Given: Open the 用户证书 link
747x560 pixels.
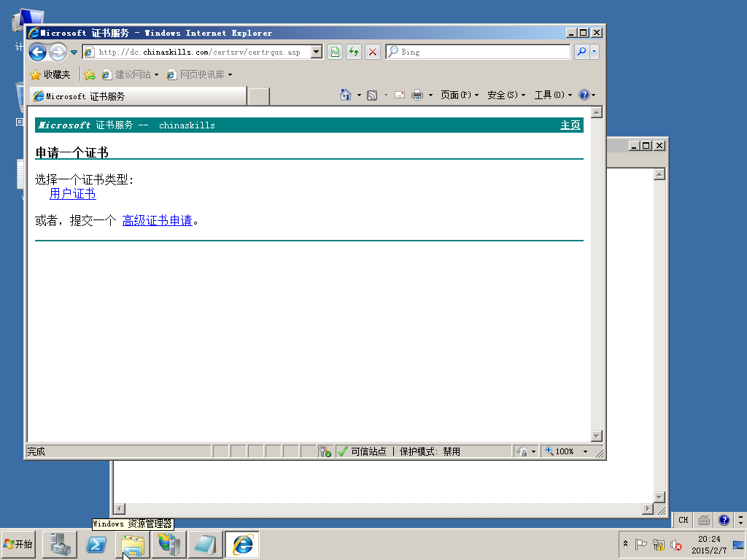Looking at the screenshot, I should click(72, 194).
